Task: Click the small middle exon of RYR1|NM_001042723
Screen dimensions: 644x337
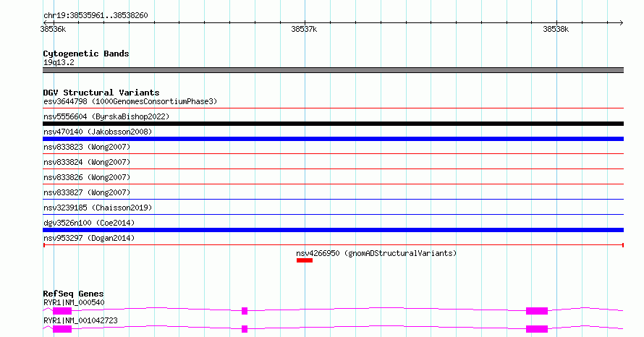Action: coord(245,329)
